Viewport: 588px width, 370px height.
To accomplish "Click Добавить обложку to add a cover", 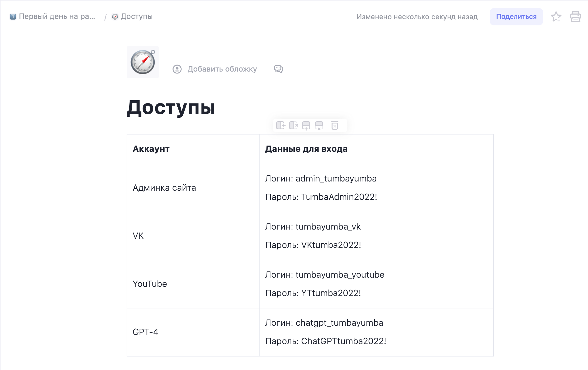I will coord(222,69).
